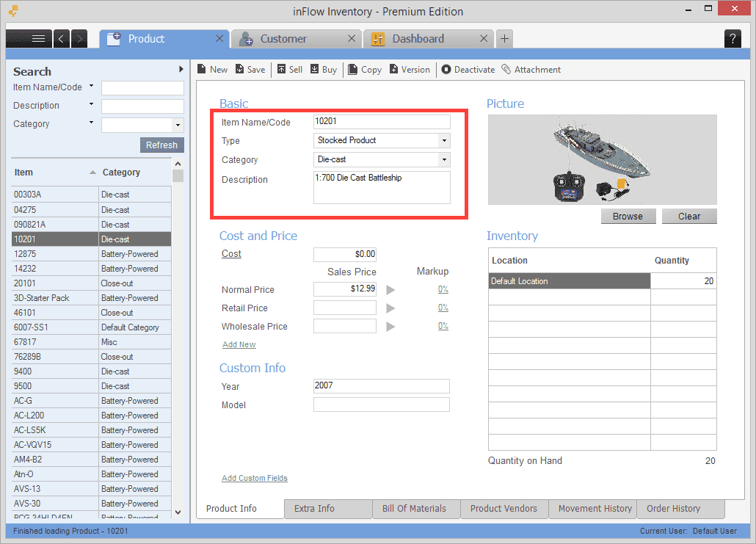Start a purchase with the Buy icon
The image size is (756, 544).
click(x=323, y=69)
